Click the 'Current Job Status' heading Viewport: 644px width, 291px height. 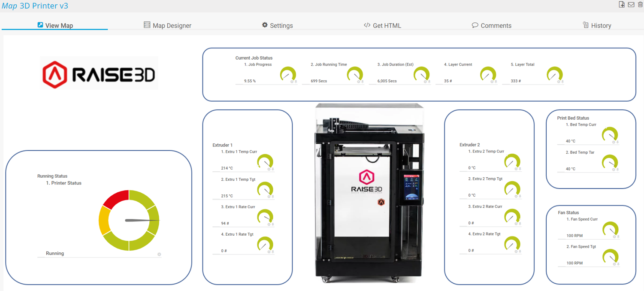point(254,58)
